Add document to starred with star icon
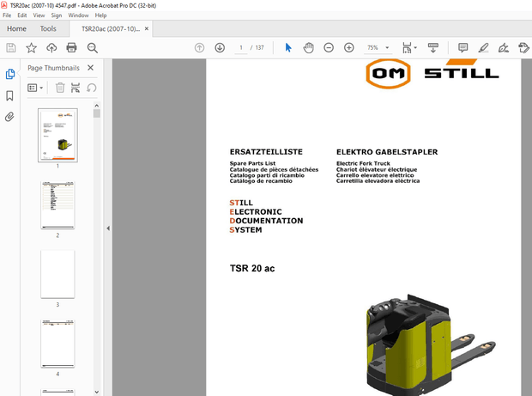The image size is (532, 396). (31, 48)
